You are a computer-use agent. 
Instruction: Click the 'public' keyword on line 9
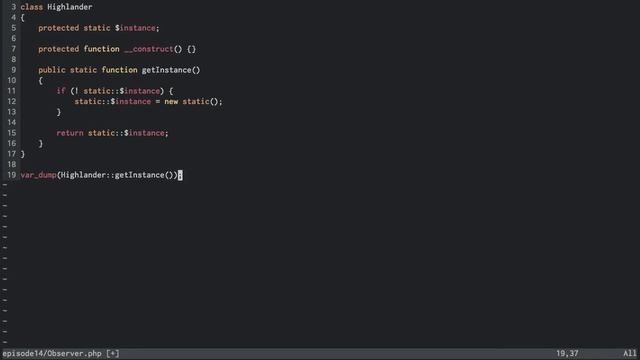point(52,70)
